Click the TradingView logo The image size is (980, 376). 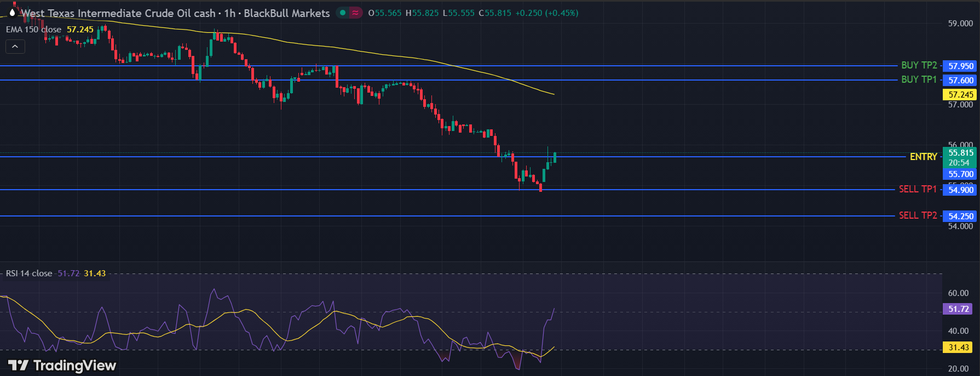(x=62, y=366)
